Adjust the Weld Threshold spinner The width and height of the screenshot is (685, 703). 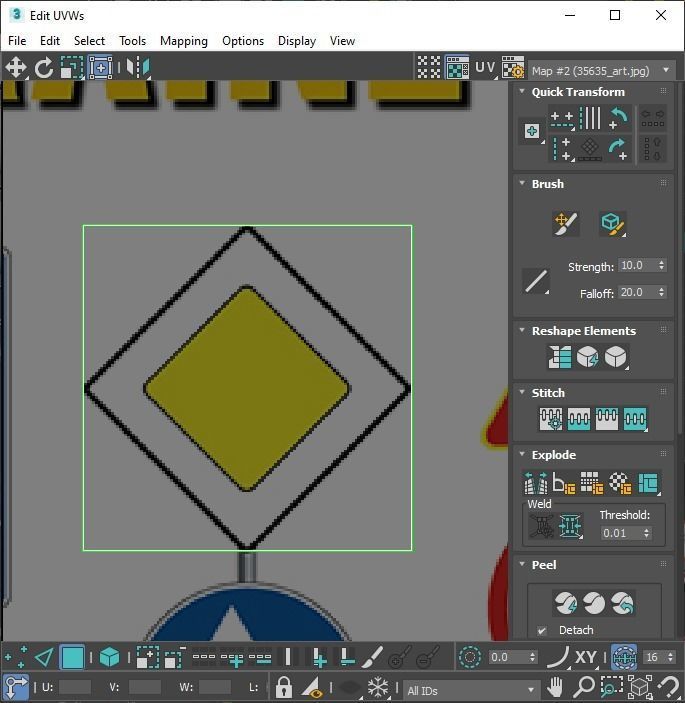(x=646, y=533)
